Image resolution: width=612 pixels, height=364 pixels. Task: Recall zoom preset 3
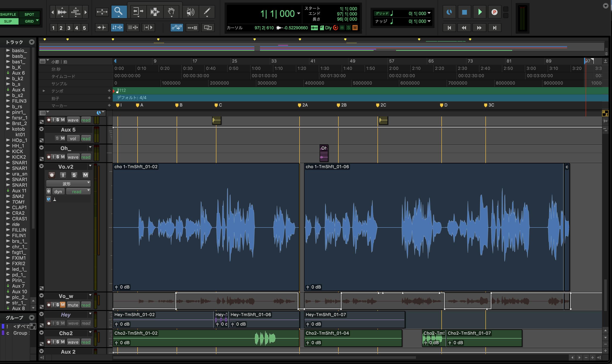click(x=69, y=28)
